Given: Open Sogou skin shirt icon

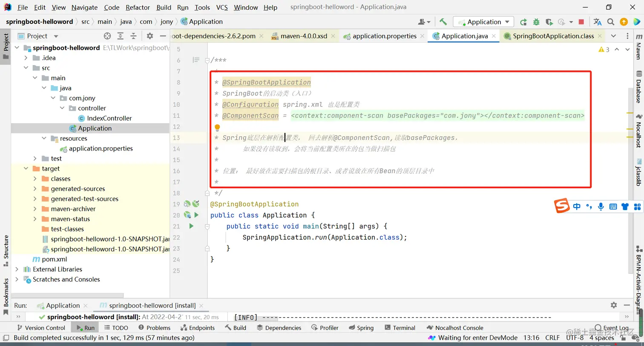Looking at the screenshot, I should click(x=625, y=207).
